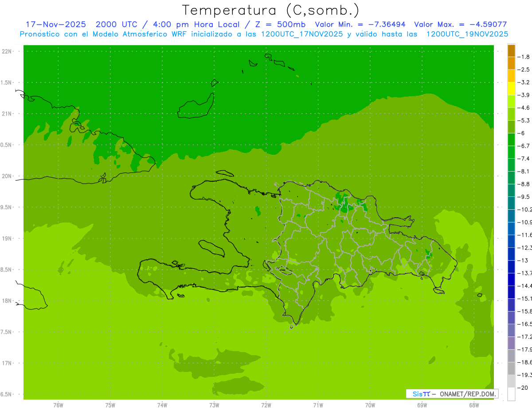
Task: Click the date text "17-Nov-2025"
Action: tap(55, 24)
